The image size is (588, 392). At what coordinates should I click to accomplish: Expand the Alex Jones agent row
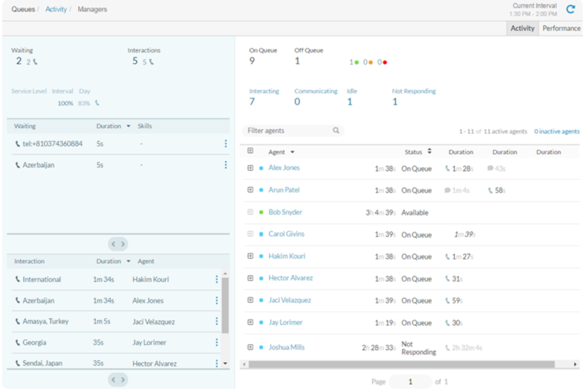250,168
